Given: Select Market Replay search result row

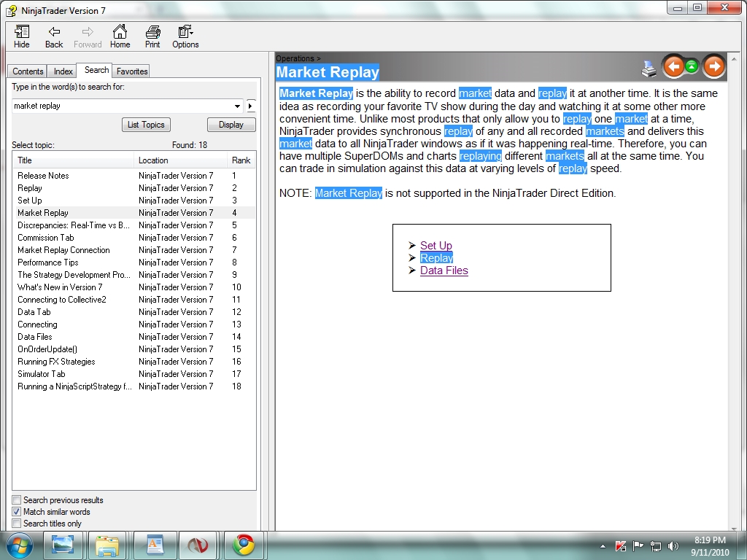Looking at the screenshot, I should point(134,213).
